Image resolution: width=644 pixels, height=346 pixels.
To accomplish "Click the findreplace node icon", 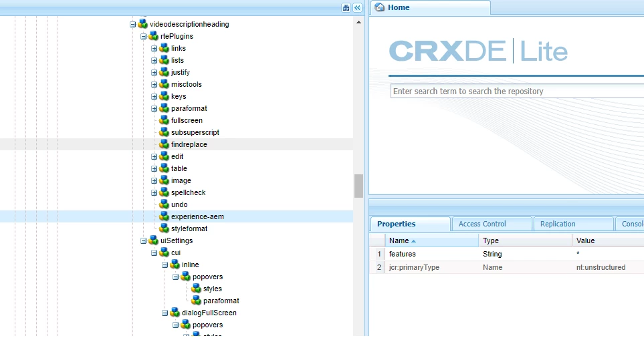I will click(x=165, y=144).
